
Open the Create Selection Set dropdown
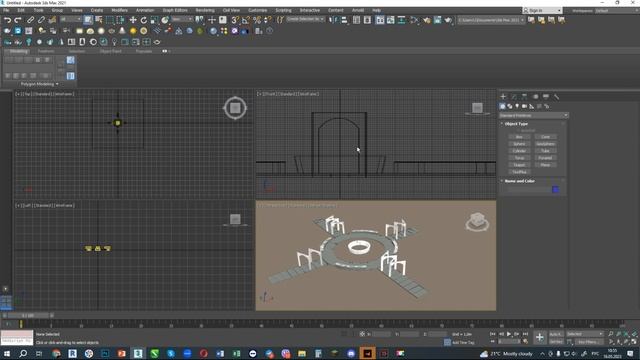tap(305, 19)
